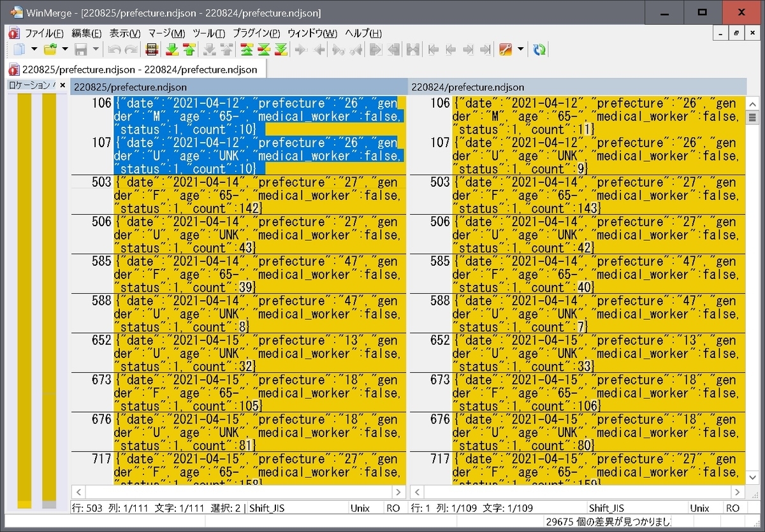This screenshot has height=532, width=765.
Task: Click the vertical scrollbar thumb
Action: click(x=752, y=117)
